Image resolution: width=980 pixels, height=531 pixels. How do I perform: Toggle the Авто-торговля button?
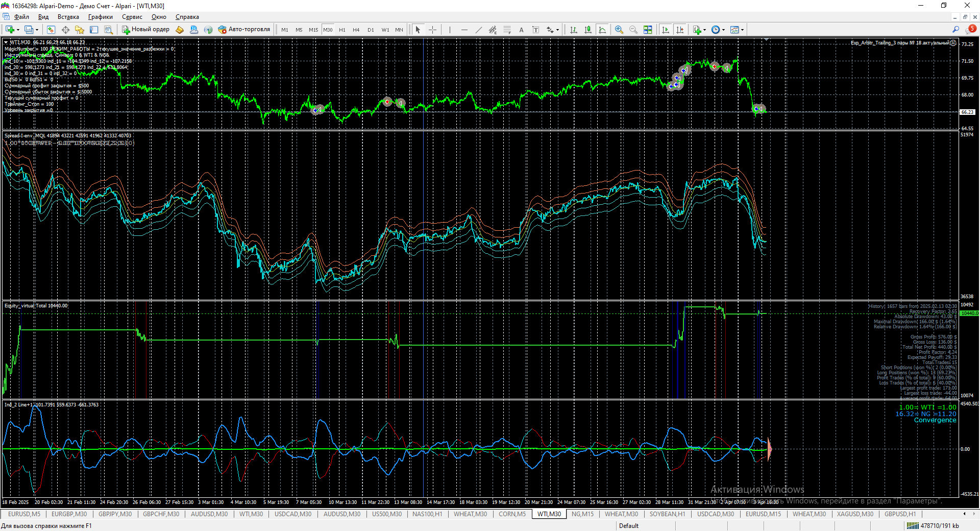244,30
